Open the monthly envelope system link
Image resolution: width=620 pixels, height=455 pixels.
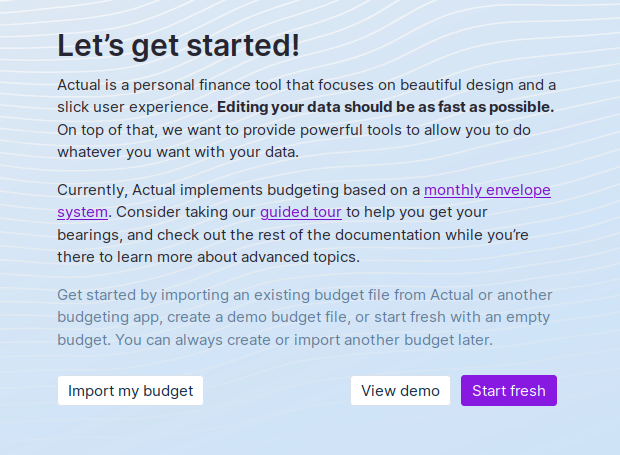coord(487,190)
